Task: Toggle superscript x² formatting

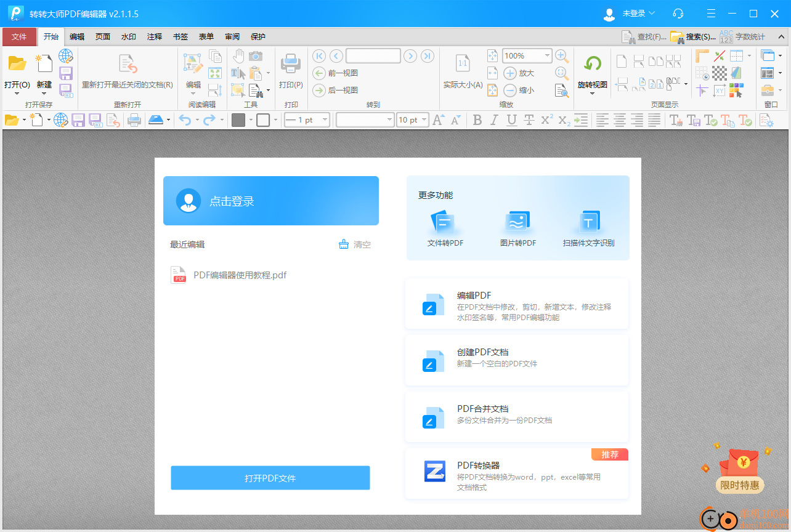Action: (x=546, y=120)
